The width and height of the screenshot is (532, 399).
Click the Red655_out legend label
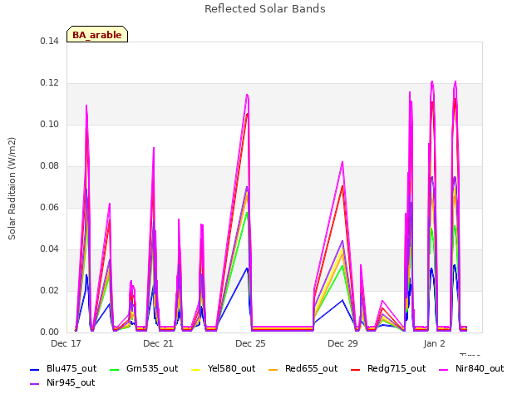click(x=311, y=368)
